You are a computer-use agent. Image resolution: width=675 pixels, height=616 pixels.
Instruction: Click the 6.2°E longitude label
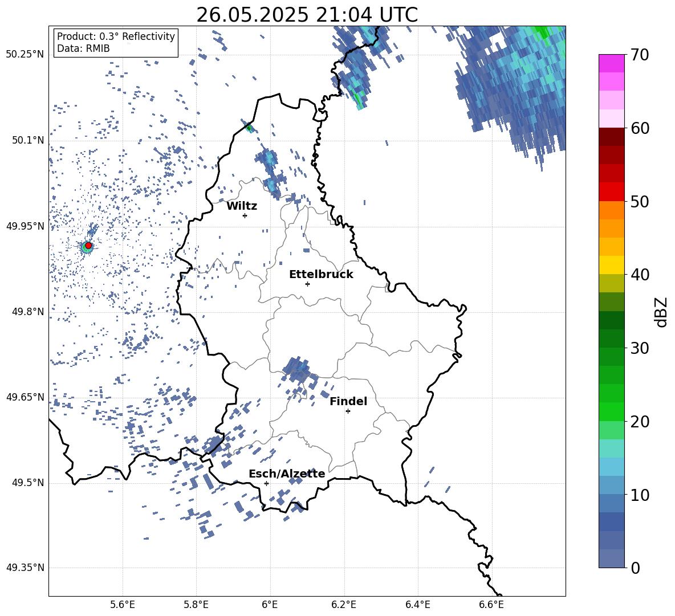pos(344,605)
